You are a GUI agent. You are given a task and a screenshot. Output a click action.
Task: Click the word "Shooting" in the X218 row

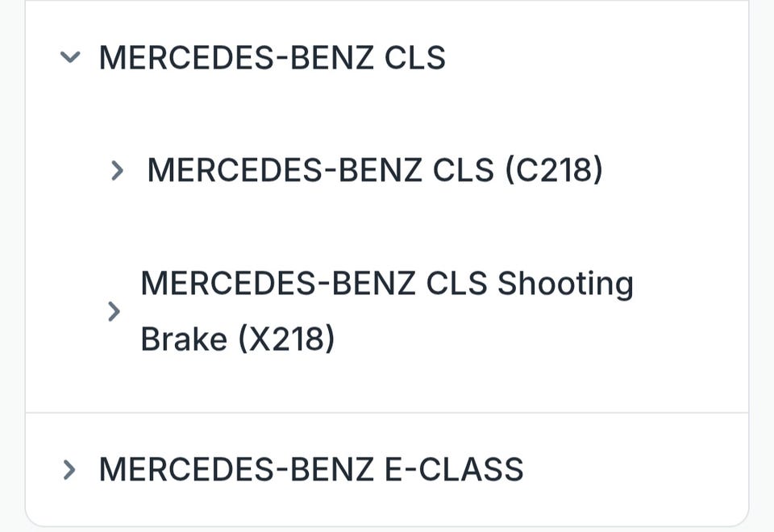pyautogui.click(x=564, y=284)
